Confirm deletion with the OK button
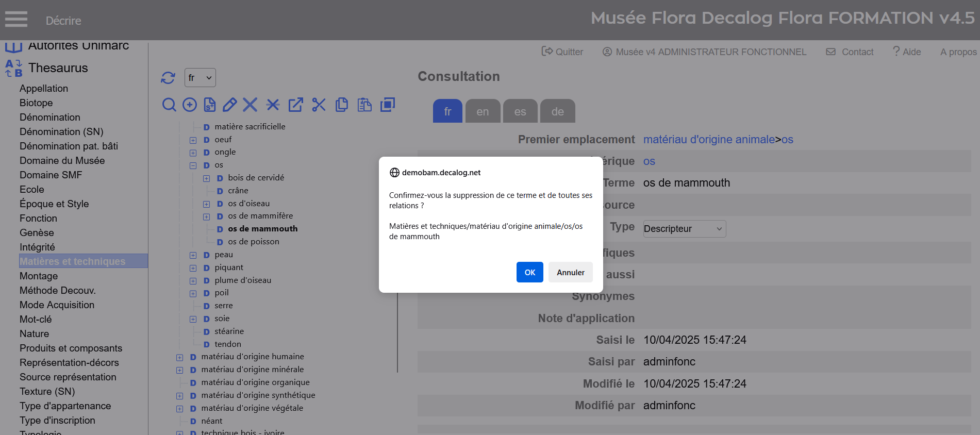Viewport: 980px width, 435px height. (x=529, y=272)
